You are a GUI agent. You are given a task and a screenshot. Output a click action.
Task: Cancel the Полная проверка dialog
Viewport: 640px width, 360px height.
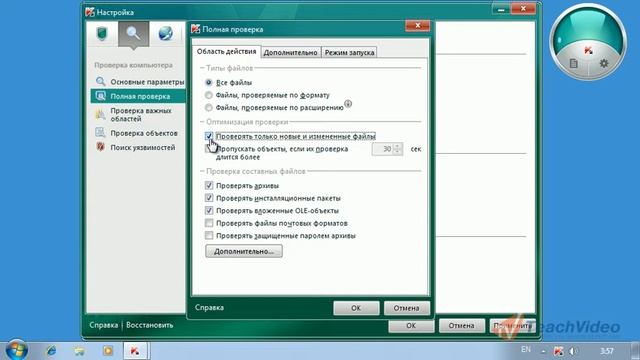coord(407,308)
